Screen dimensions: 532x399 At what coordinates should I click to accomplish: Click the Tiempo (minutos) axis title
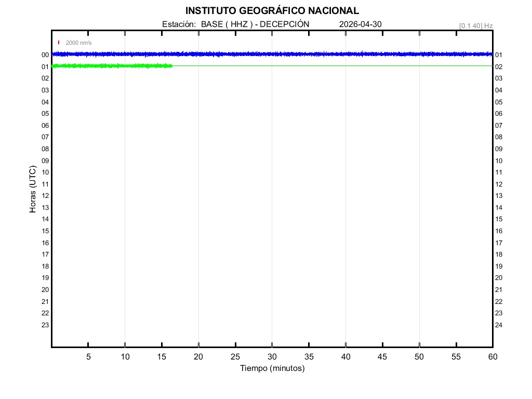[x=272, y=368]
